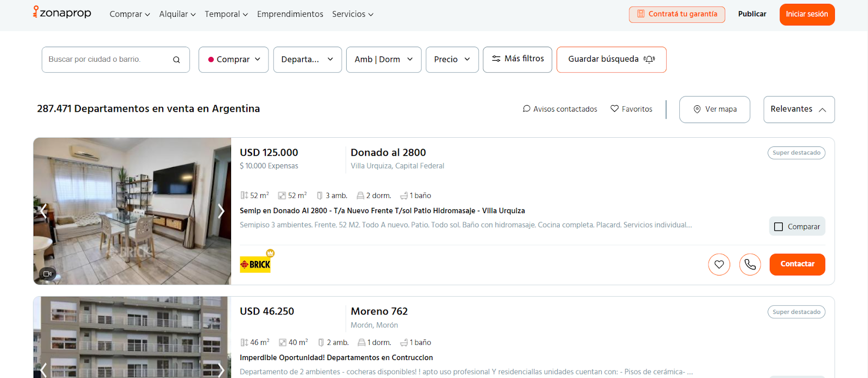Click the video camera icon on Donado photo
The width and height of the screenshot is (868, 378).
point(47,274)
